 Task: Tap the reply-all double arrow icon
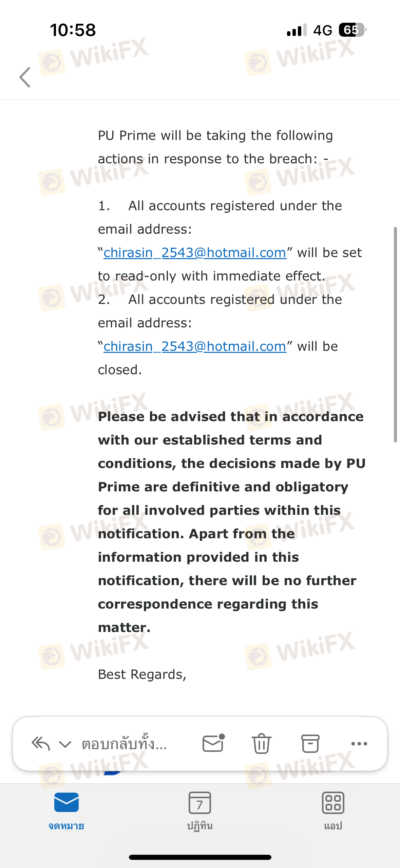coord(41,744)
